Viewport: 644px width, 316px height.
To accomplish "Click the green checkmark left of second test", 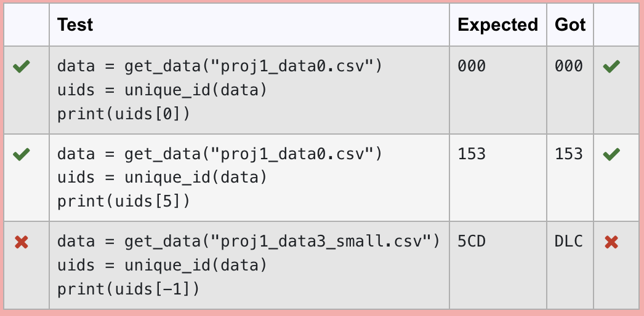I will 22,154.
